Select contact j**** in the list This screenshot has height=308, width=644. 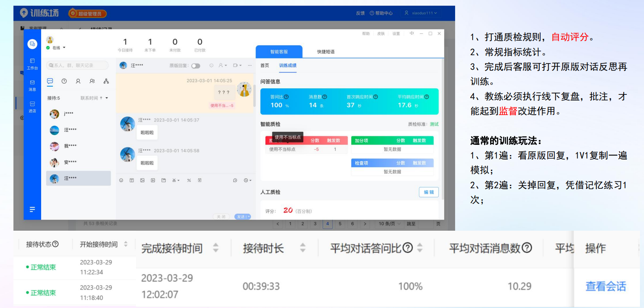pos(78,114)
